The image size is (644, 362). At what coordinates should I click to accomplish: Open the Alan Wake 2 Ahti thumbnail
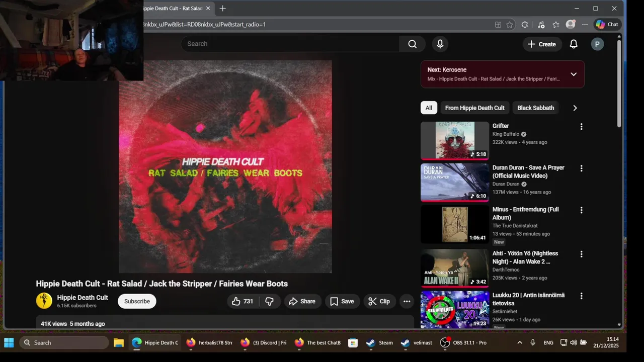pyautogui.click(x=455, y=268)
